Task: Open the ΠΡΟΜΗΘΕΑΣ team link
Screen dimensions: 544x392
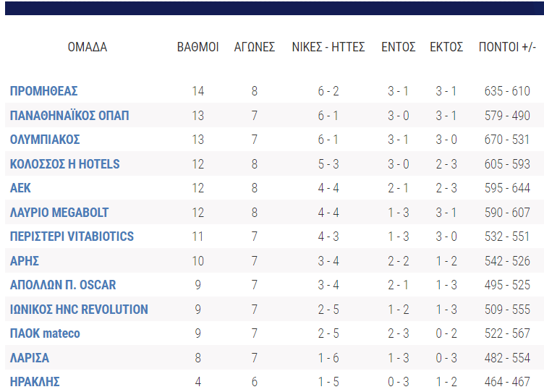Action: [x=44, y=91]
